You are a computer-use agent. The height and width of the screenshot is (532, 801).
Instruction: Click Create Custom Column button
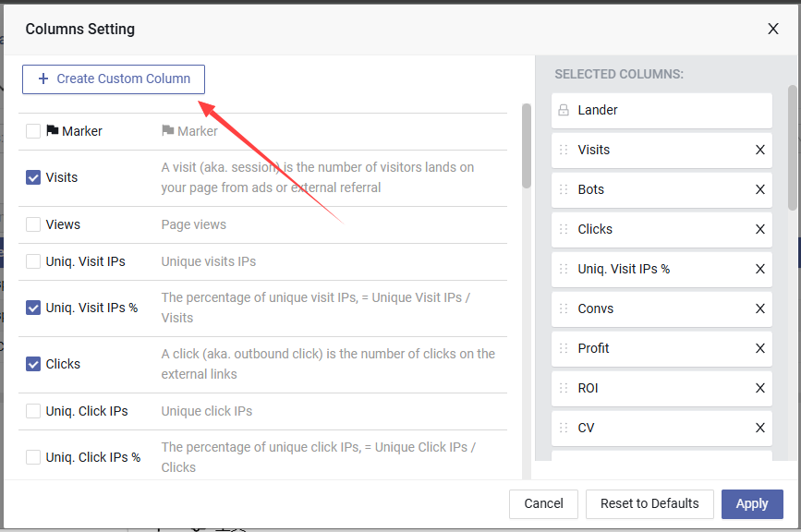click(114, 79)
